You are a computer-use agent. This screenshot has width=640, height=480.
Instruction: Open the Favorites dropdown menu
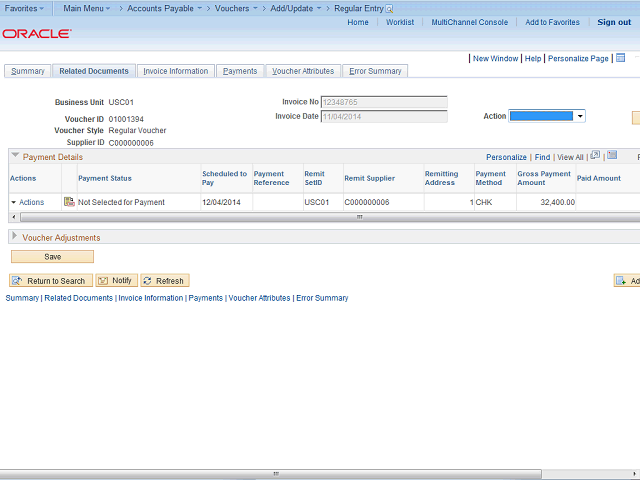point(24,8)
